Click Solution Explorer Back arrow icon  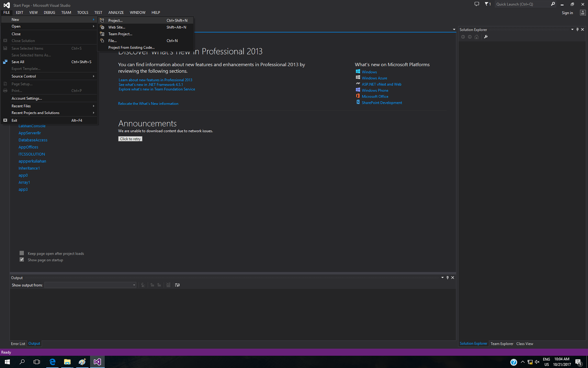[463, 37]
